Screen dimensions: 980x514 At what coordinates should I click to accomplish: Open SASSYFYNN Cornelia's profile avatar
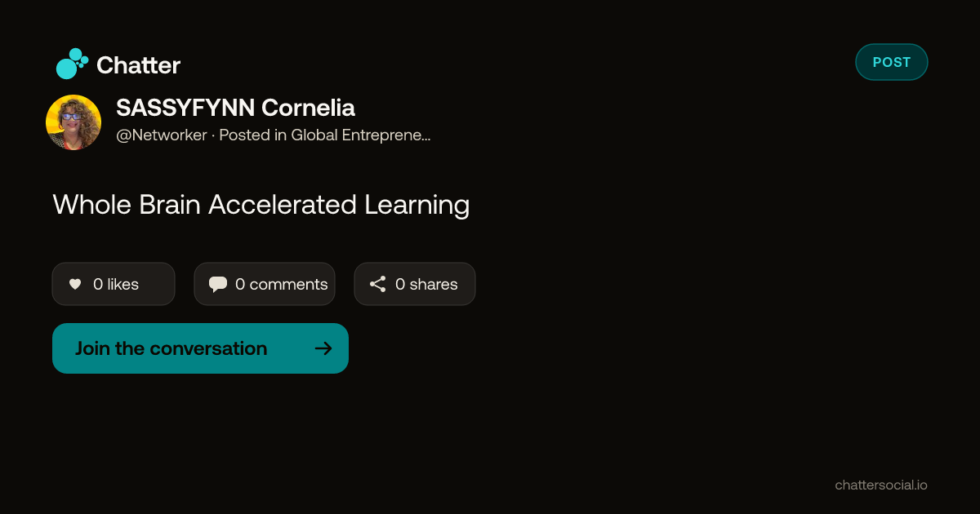click(73, 122)
